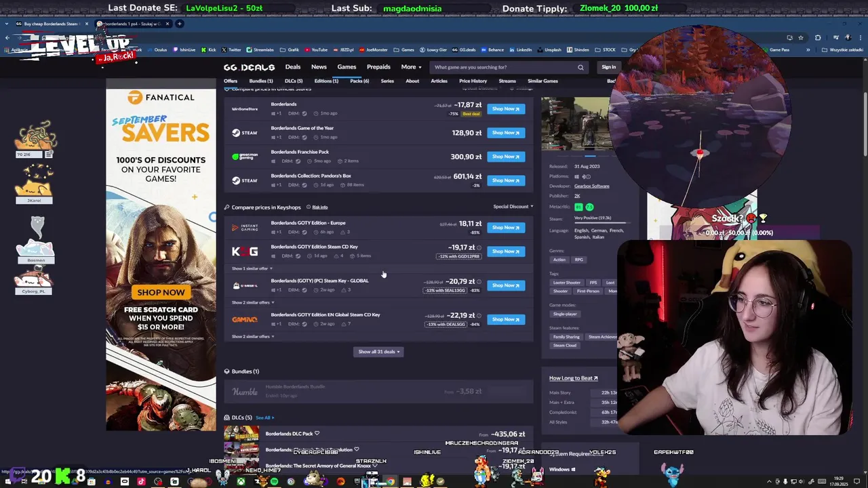868x488 pixels.
Task: Click wishlist heart beside Borderlands DLC Pack
Action: pos(317,434)
